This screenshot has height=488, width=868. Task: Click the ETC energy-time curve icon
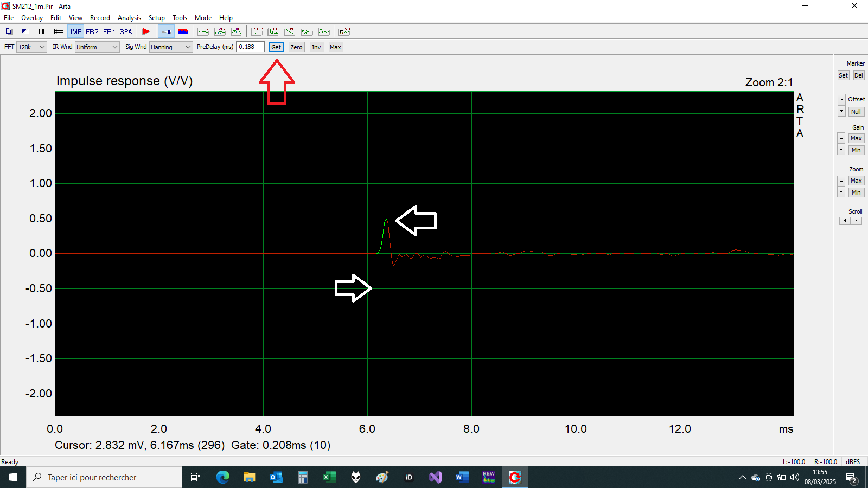(x=273, y=31)
